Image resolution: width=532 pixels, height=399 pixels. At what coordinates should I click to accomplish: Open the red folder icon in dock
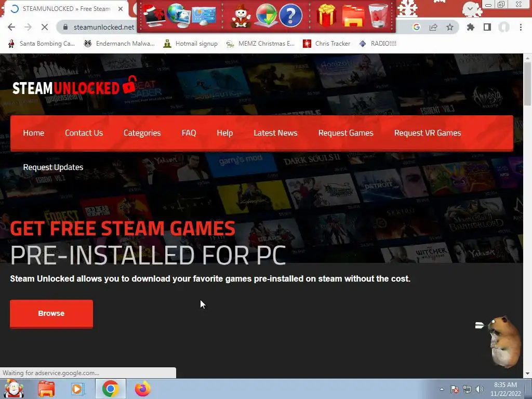(x=353, y=16)
